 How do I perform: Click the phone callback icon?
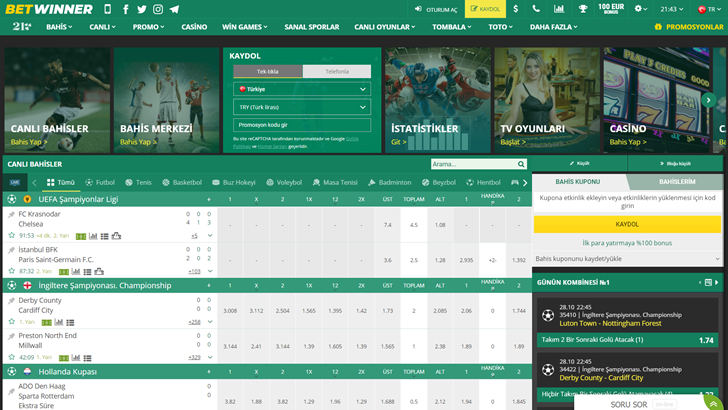click(536, 9)
